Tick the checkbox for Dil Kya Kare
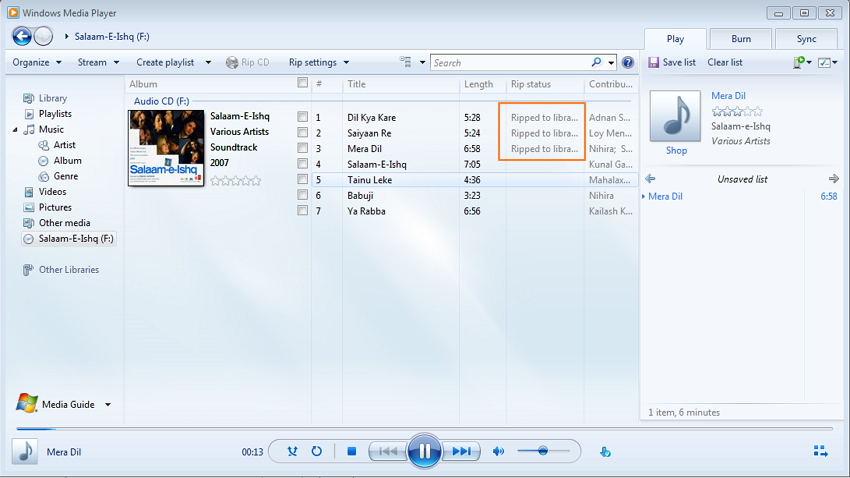Viewport: 850px width, 478px height. tap(303, 117)
